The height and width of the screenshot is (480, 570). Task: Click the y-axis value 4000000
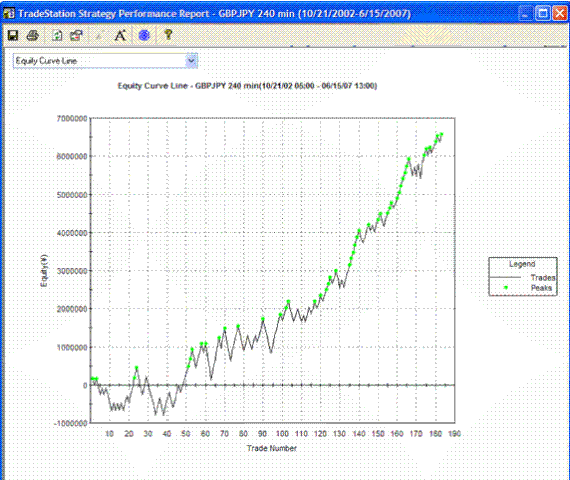72,233
